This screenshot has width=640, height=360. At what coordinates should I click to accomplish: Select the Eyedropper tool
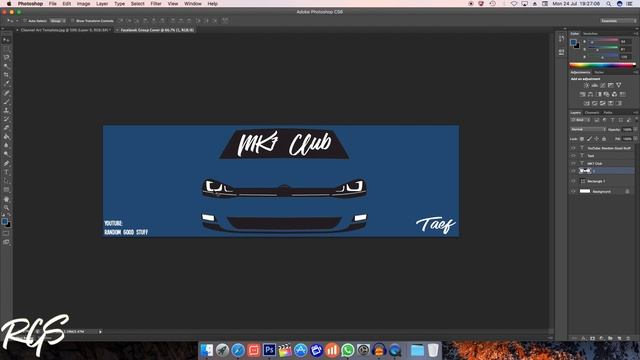pos(6,83)
